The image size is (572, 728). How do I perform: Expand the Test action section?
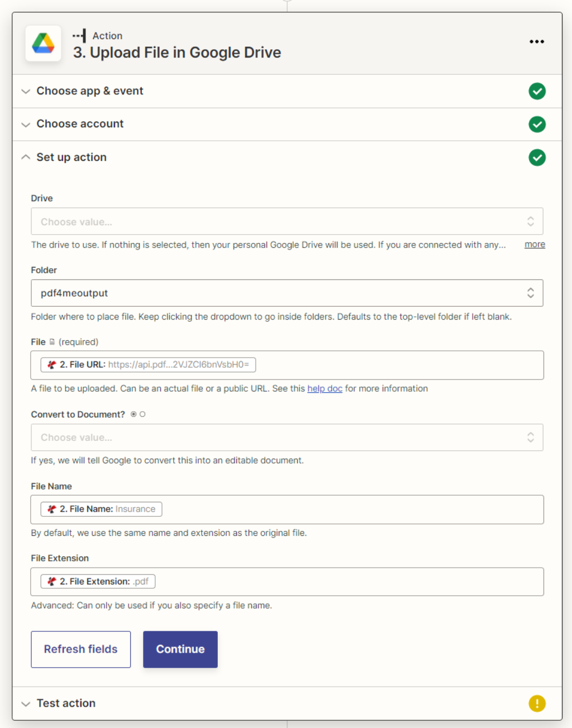tap(26, 703)
